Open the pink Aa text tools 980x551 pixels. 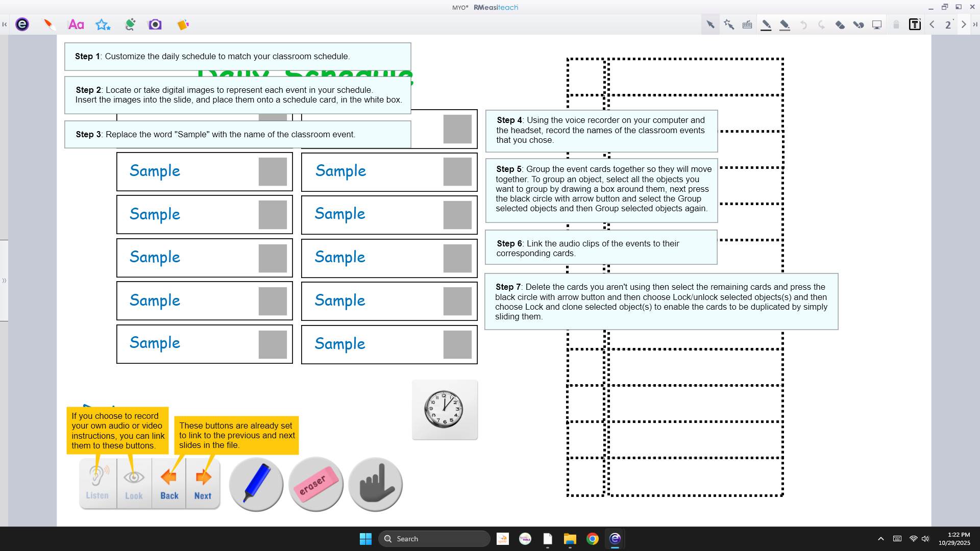76,24
